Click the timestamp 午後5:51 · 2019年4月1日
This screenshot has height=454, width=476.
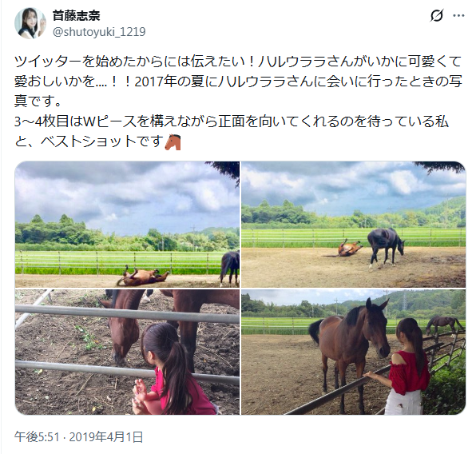[x=78, y=436]
